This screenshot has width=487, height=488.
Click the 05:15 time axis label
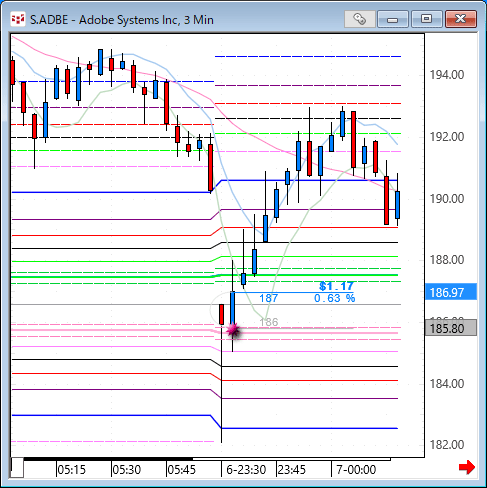pos(72,470)
